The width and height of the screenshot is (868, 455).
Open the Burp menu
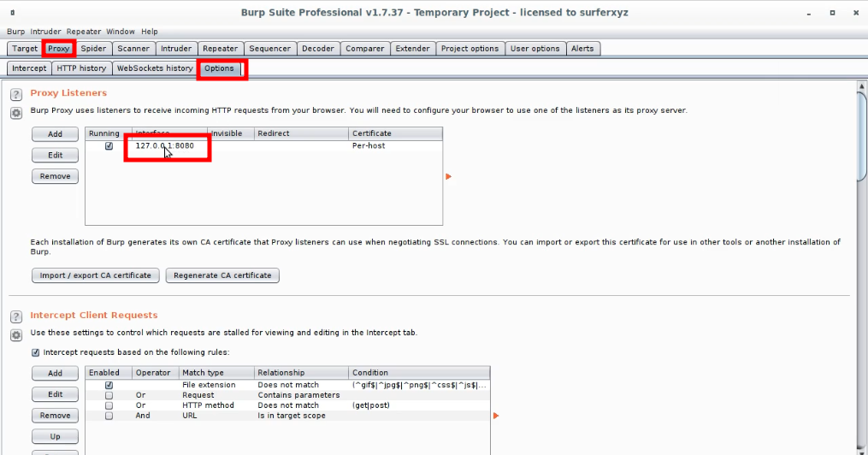pyautogui.click(x=15, y=32)
